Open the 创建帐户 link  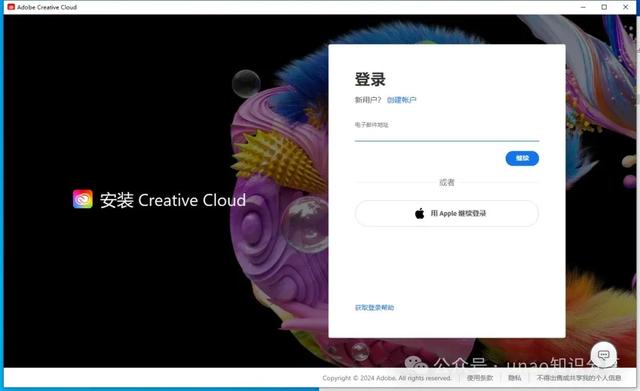coord(401,100)
